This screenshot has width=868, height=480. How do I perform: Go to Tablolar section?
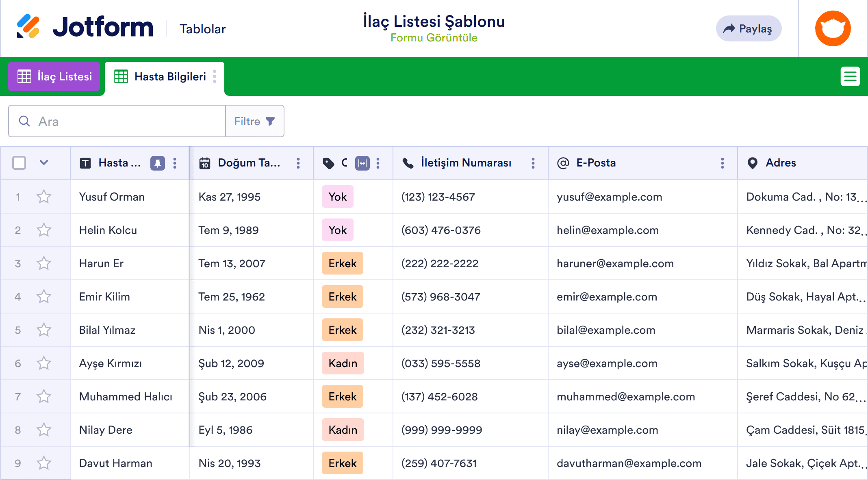point(202,29)
